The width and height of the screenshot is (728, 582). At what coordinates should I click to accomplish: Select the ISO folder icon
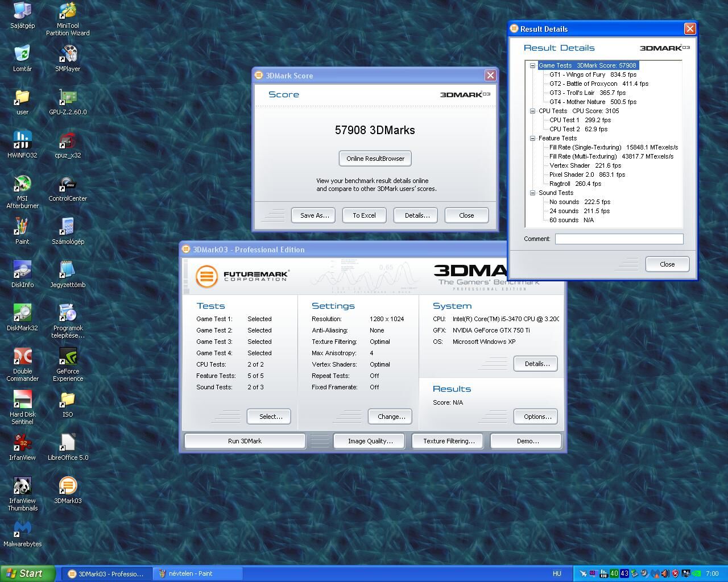click(x=68, y=404)
